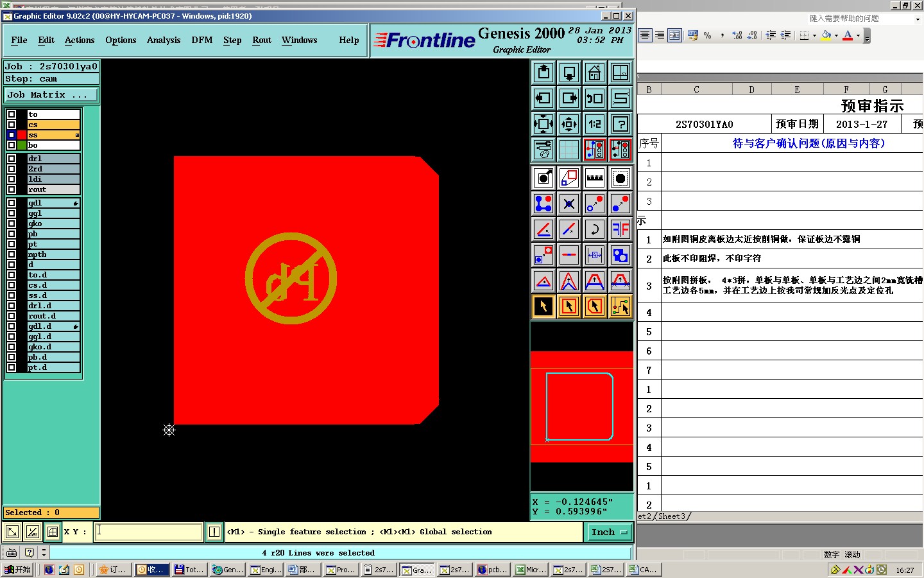Screen dimensions: 924x578
Task: Click the 'gko' layer name button
Action: coord(54,223)
